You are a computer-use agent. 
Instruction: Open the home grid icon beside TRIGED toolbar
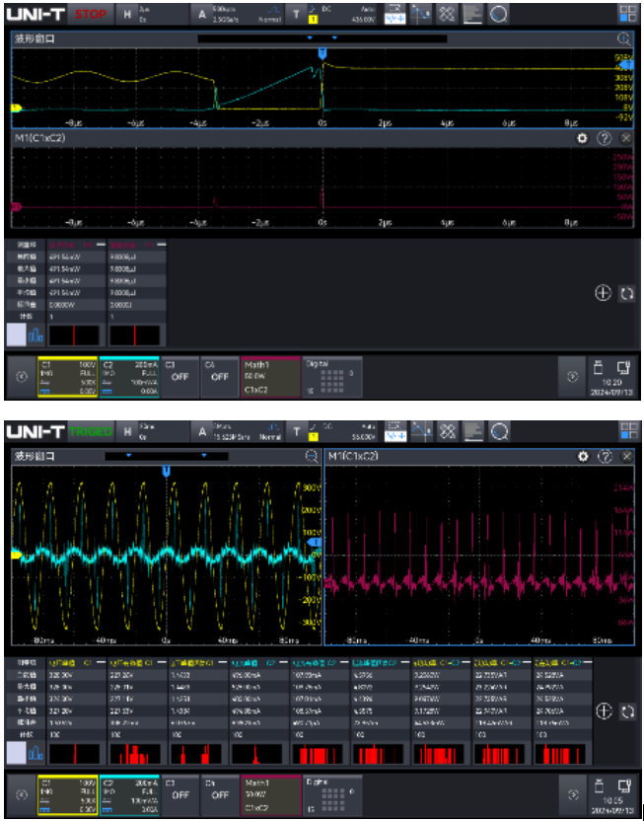coord(628,431)
